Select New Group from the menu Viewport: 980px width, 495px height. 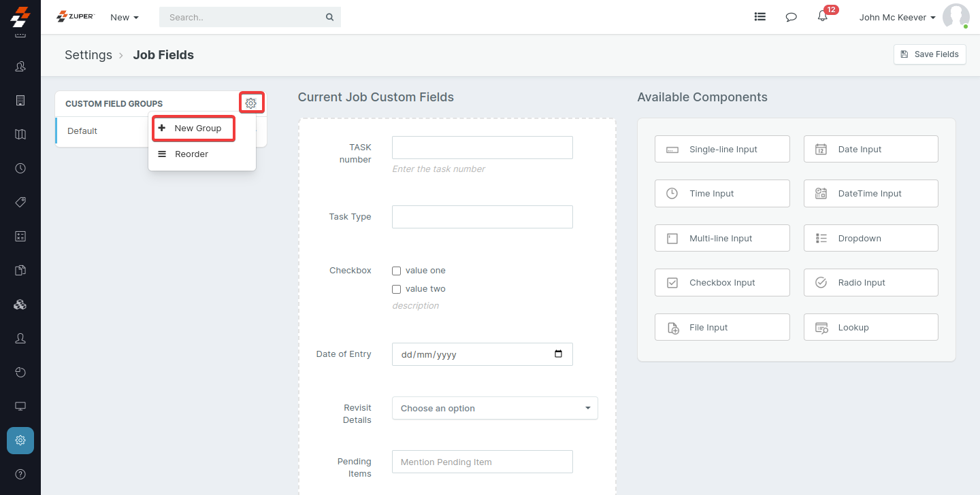pos(194,129)
